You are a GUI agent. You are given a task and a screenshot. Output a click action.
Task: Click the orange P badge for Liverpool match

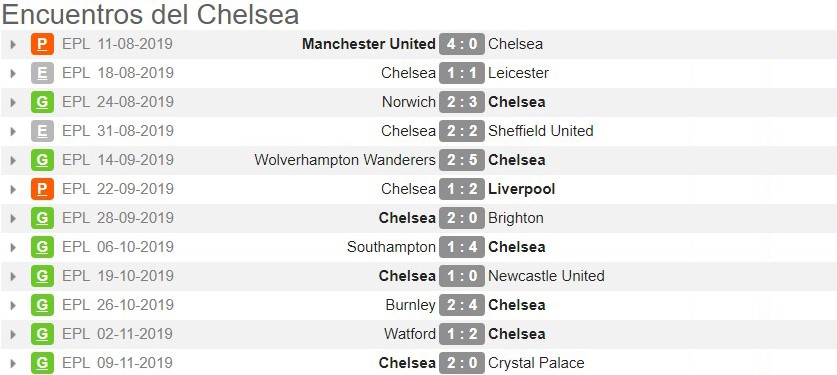point(42,189)
